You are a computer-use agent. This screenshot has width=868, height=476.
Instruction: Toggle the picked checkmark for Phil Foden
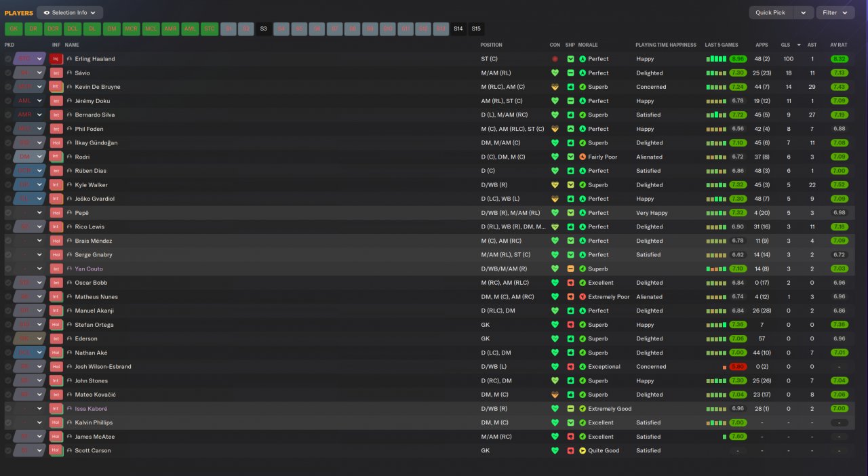[8, 129]
